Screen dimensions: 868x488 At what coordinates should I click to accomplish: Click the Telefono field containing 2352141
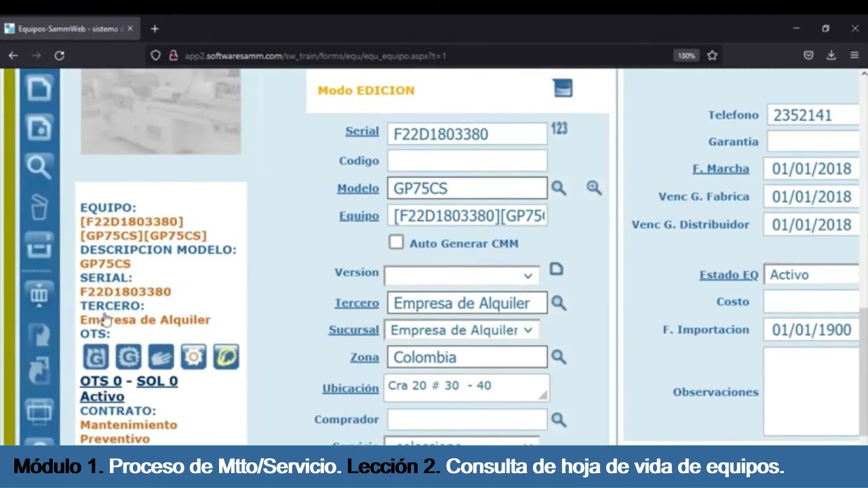pos(813,115)
